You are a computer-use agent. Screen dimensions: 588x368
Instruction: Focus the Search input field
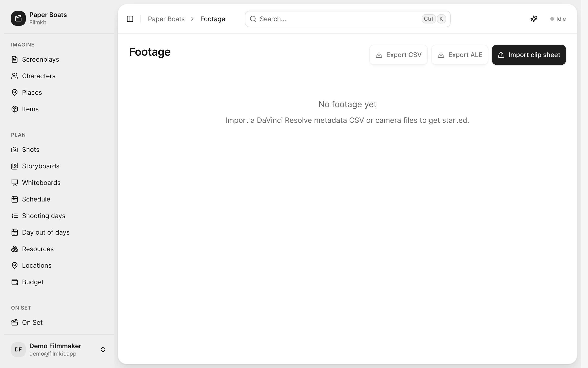348,19
